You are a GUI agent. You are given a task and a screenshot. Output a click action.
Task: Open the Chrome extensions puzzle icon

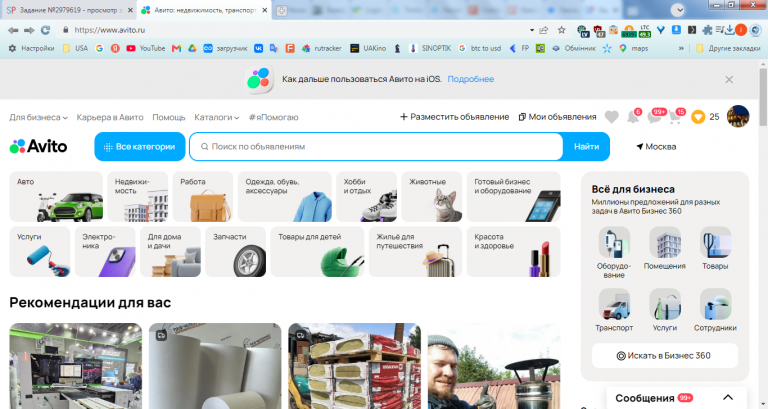tap(707, 30)
